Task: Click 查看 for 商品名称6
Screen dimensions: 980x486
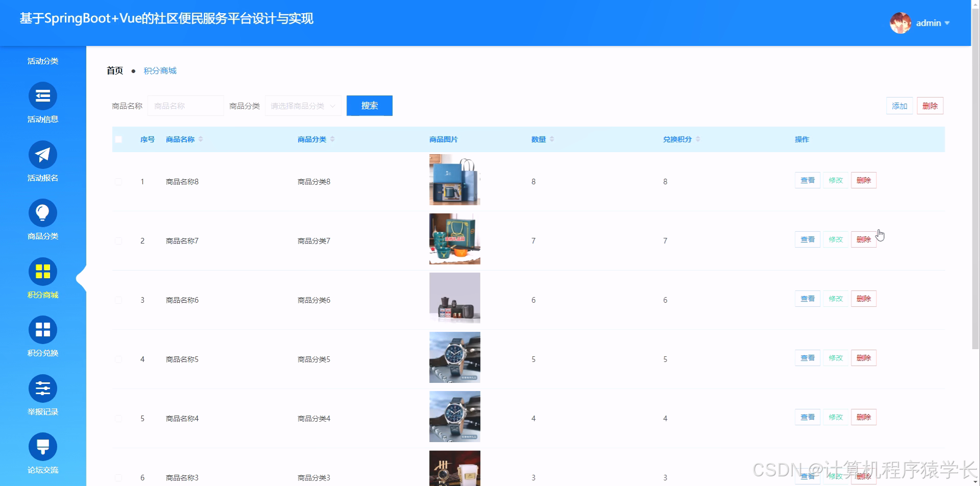Action: (807, 299)
